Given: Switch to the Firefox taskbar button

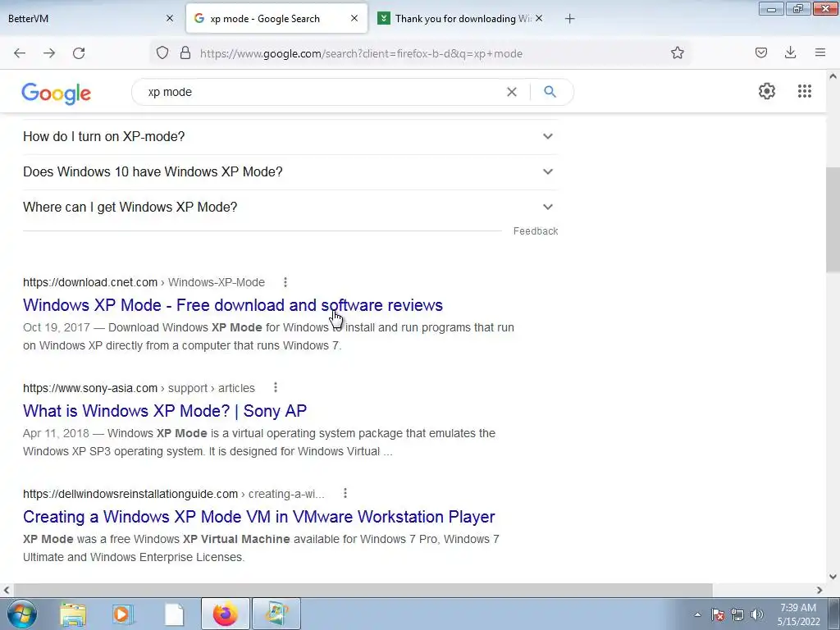Looking at the screenshot, I should [x=226, y=614].
